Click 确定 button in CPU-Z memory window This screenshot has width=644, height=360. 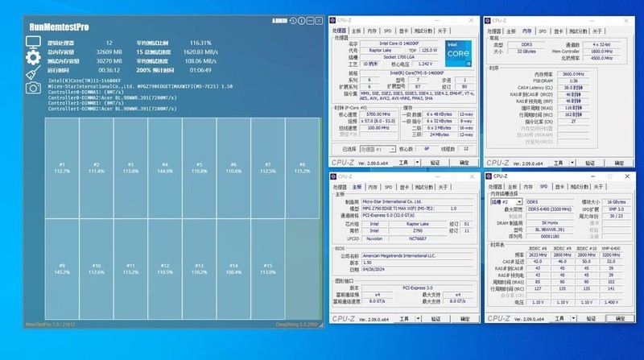(619, 163)
